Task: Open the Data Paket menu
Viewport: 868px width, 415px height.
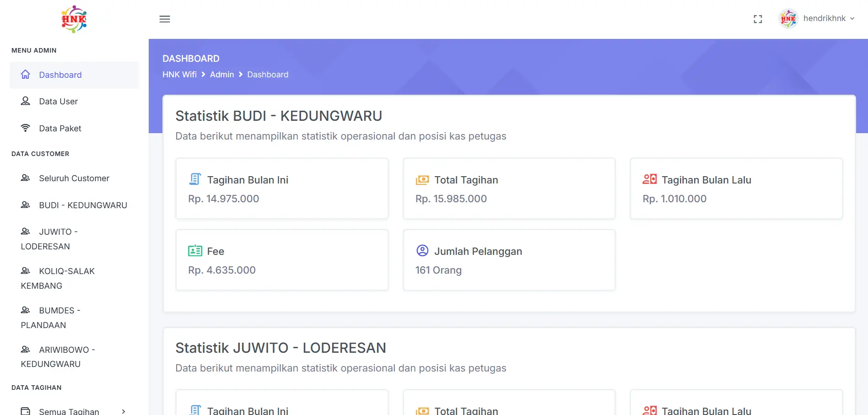Action: click(x=74, y=129)
